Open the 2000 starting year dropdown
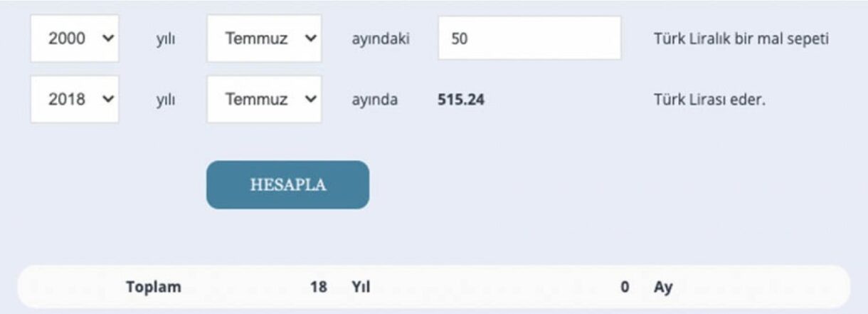The height and width of the screenshot is (314, 868). click(75, 38)
